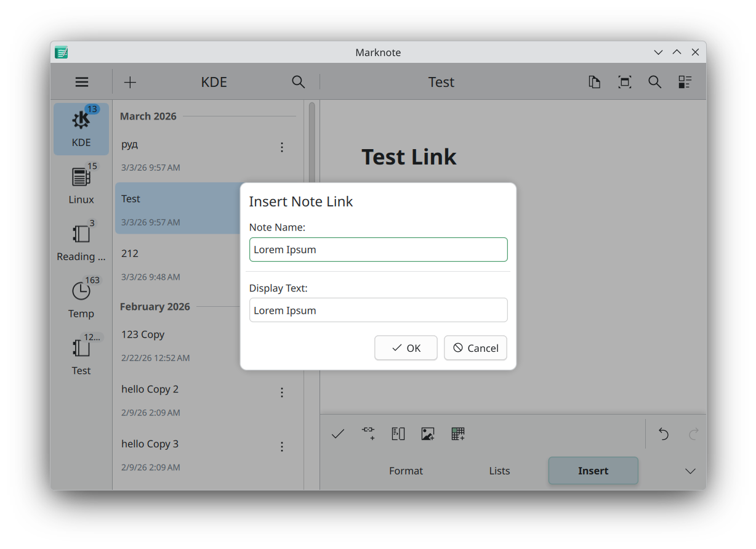Open the hamburger sidebar menu
Viewport: 756px width, 549px height.
pyautogui.click(x=82, y=82)
